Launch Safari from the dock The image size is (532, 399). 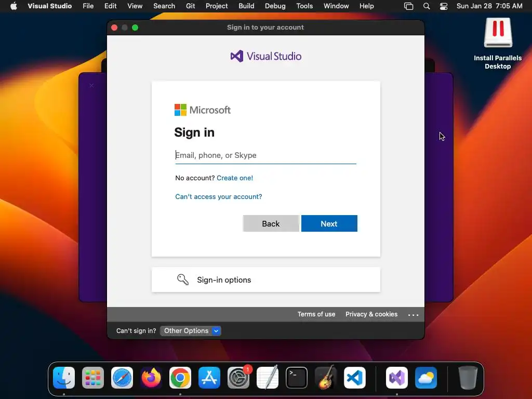(122, 378)
